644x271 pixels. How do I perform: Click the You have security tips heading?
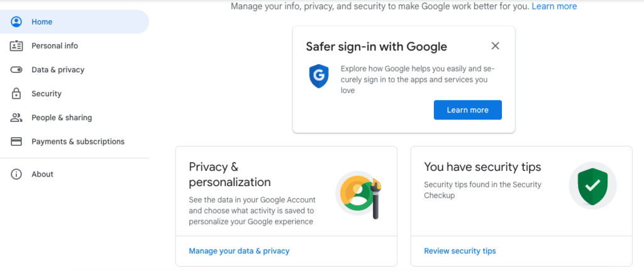pyautogui.click(x=482, y=167)
